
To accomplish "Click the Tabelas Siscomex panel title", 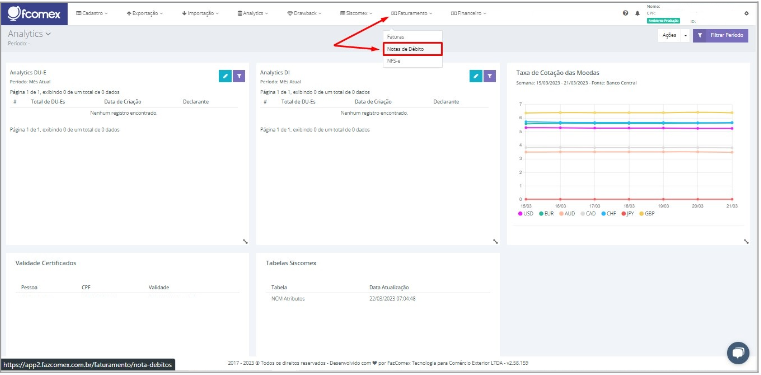I will click(291, 263).
